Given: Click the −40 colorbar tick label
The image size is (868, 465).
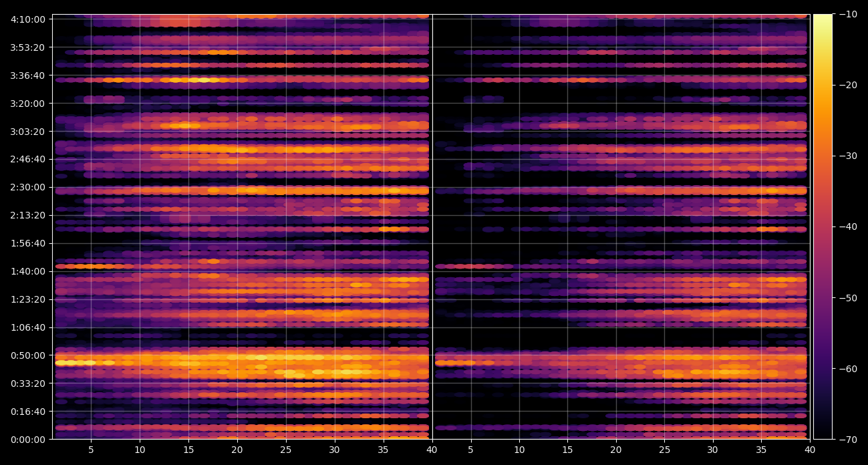Looking at the screenshot, I should point(847,226).
